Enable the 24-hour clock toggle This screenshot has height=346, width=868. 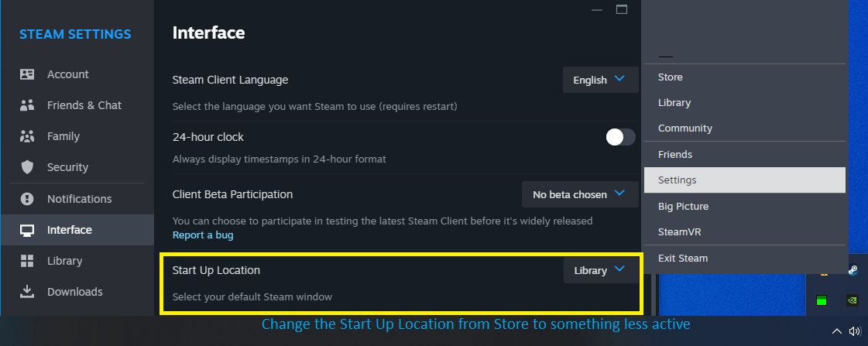620,137
